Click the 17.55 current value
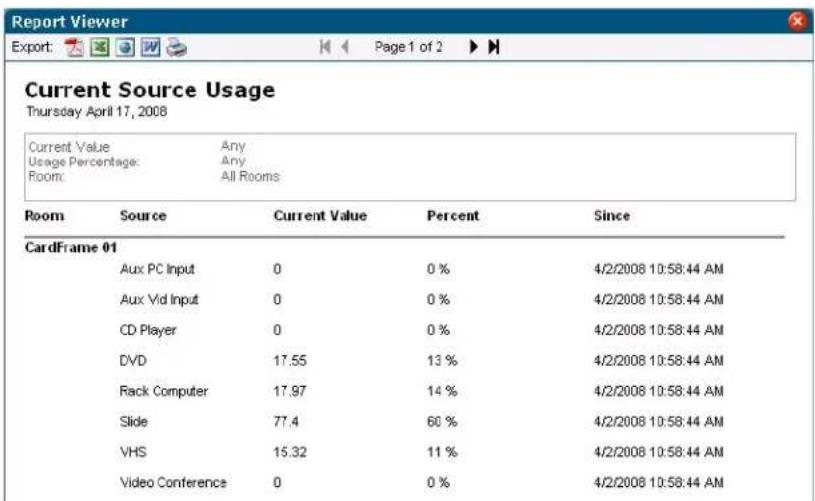815x501 pixels. click(290, 361)
